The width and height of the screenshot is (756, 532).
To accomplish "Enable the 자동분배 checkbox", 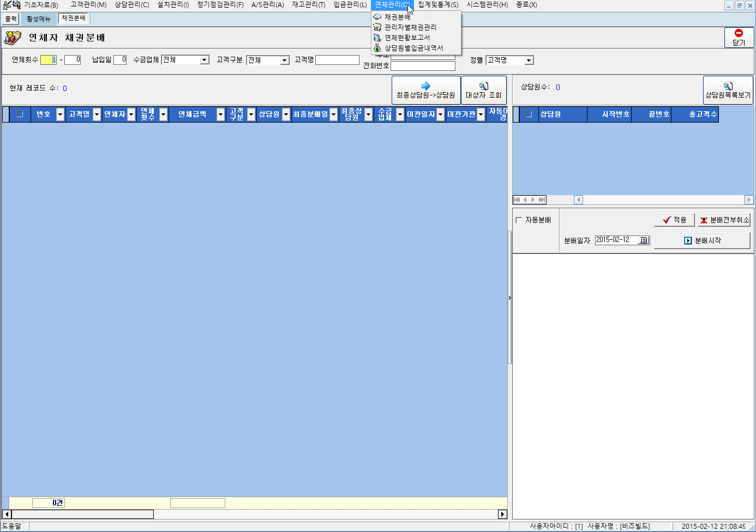I will pyautogui.click(x=519, y=220).
